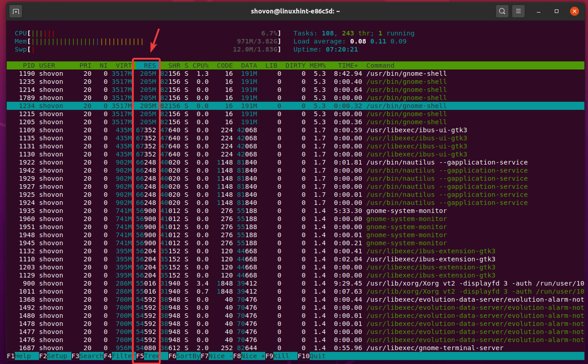Maximize the terminal window
This screenshot has width=588, height=364.
(557, 11)
